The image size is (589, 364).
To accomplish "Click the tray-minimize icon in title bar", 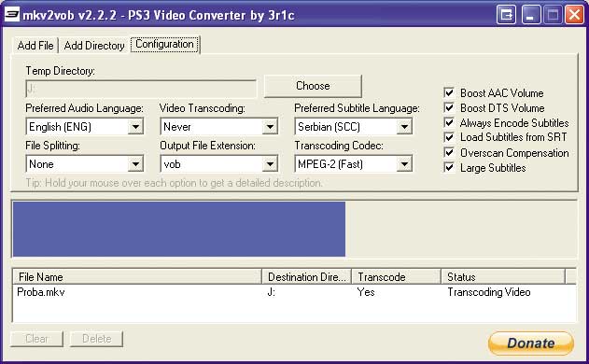I will 506,15.
